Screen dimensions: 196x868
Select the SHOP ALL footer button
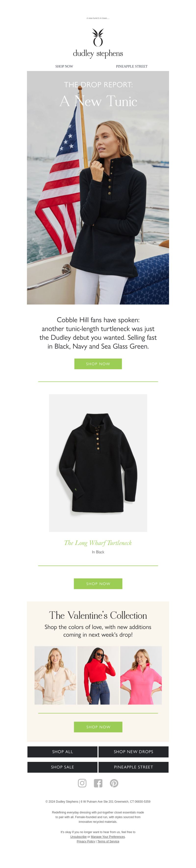pyautogui.click(x=62, y=752)
